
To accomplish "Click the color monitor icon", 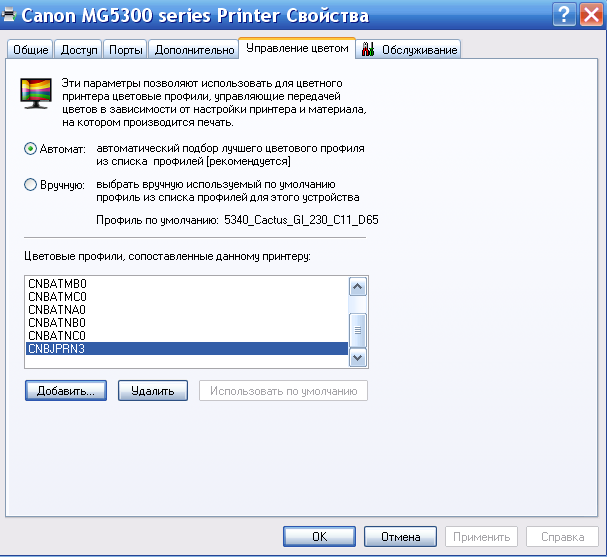I will click(x=36, y=93).
